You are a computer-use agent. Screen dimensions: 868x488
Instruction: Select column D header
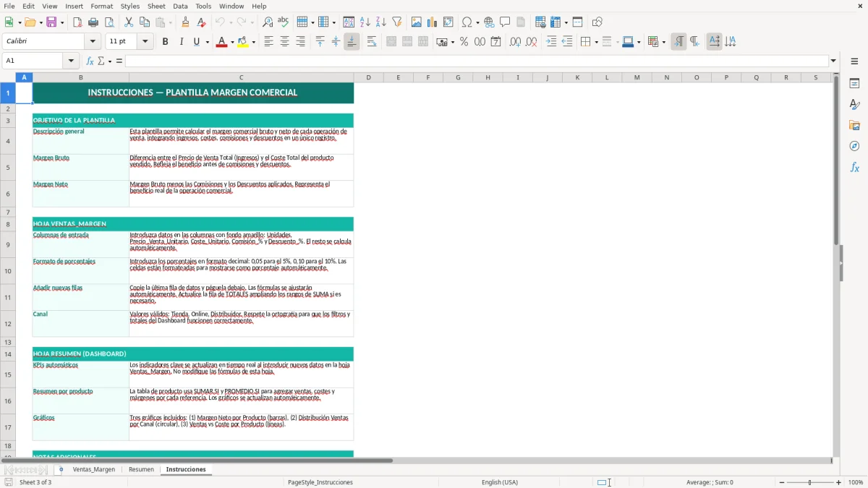pyautogui.click(x=368, y=77)
